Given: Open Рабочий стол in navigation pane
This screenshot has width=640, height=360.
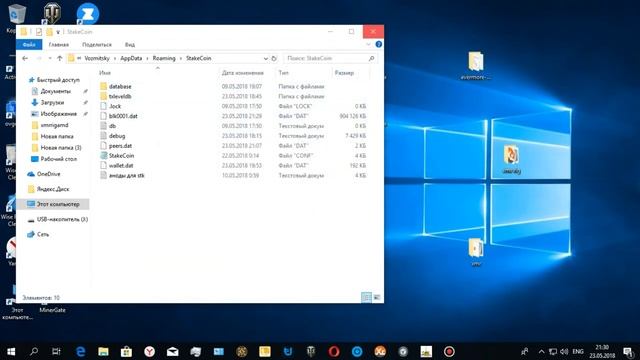Looking at the screenshot, I should click(58, 159).
